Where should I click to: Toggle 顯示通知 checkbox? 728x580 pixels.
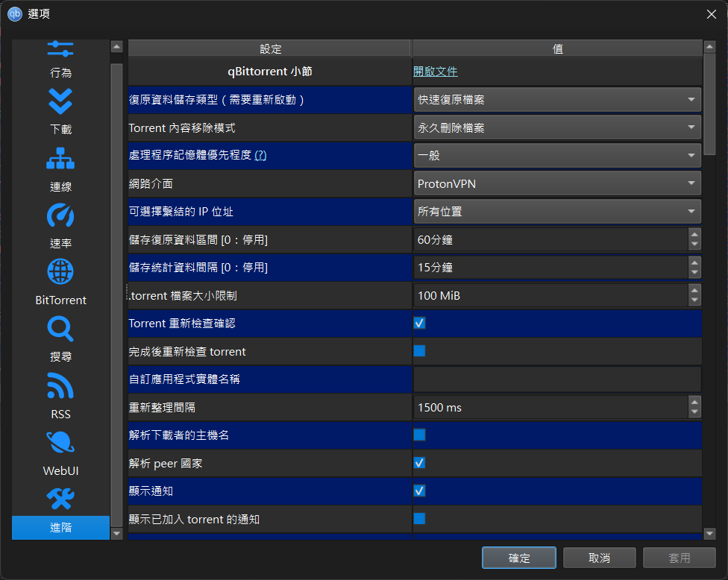tap(419, 491)
